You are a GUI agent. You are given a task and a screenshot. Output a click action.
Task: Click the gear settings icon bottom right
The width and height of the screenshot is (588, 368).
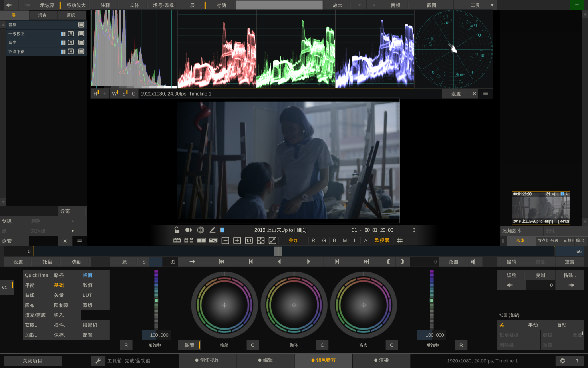562,361
